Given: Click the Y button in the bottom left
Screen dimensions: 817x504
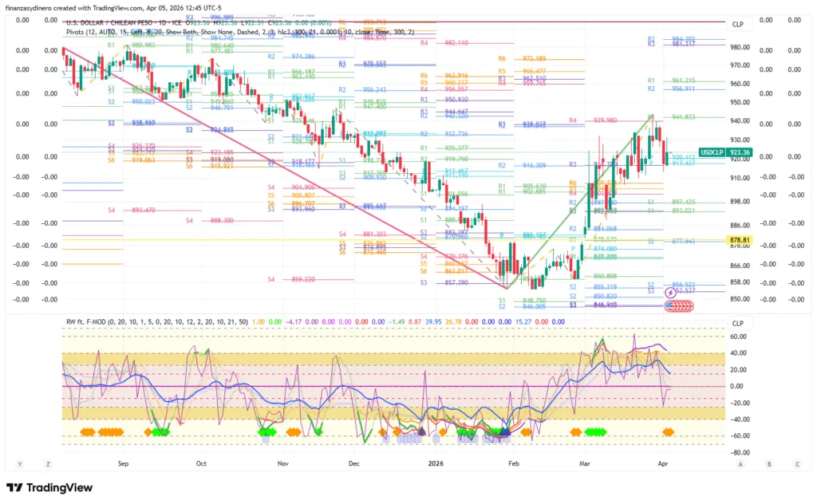Looking at the screenshot, I should (x=20, y=463).
